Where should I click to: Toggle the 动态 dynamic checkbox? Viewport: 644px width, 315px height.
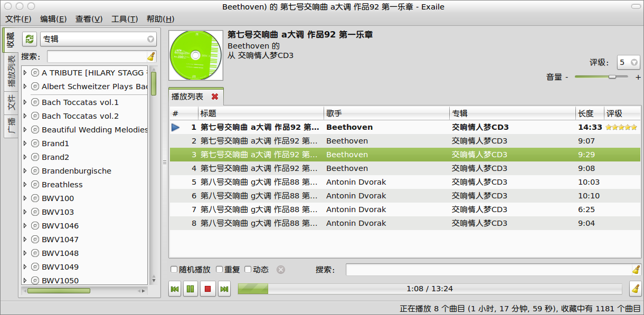(248, 270)
